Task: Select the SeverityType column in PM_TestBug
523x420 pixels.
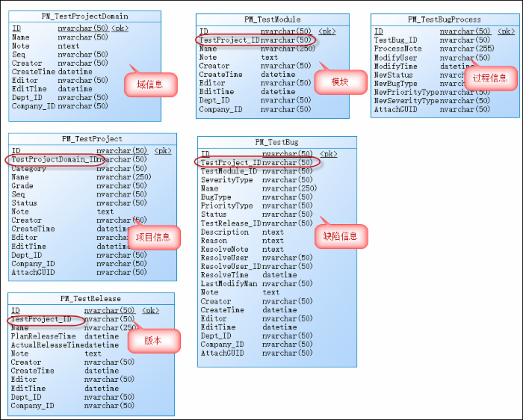Action: pyautogui.click(x=227, y=180)
